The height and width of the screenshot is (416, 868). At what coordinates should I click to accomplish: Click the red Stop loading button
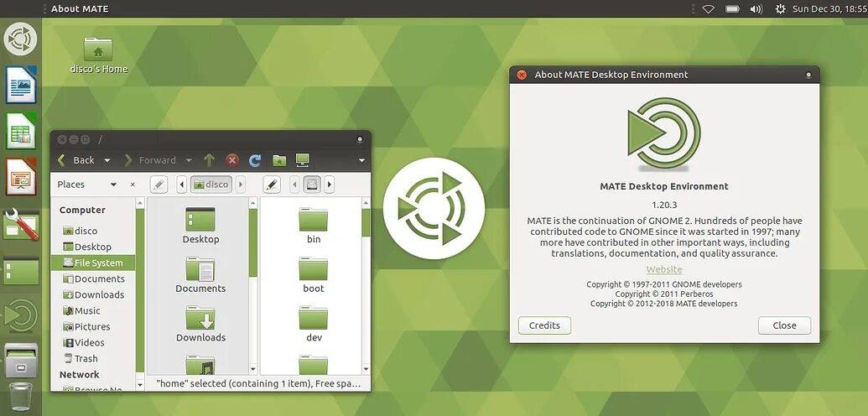click(232, 160)
